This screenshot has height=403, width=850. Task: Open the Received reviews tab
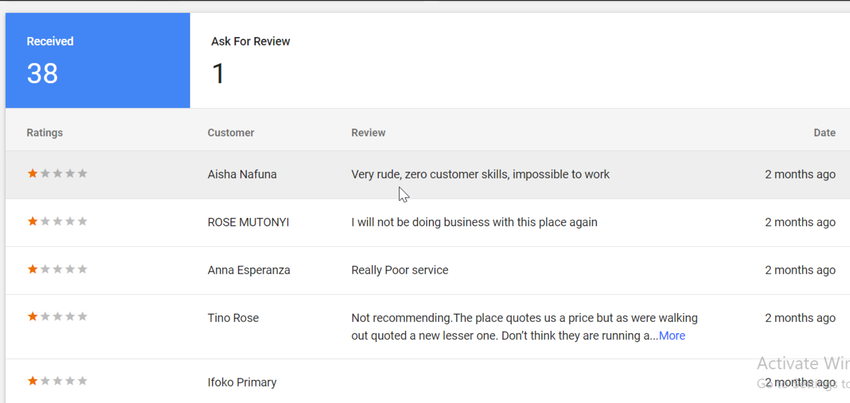point(97,60)
